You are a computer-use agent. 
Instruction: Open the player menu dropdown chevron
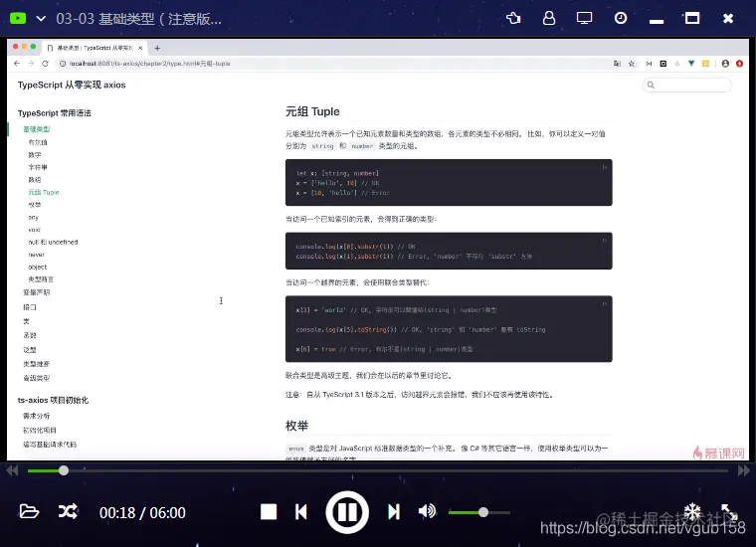click(41, 19)
